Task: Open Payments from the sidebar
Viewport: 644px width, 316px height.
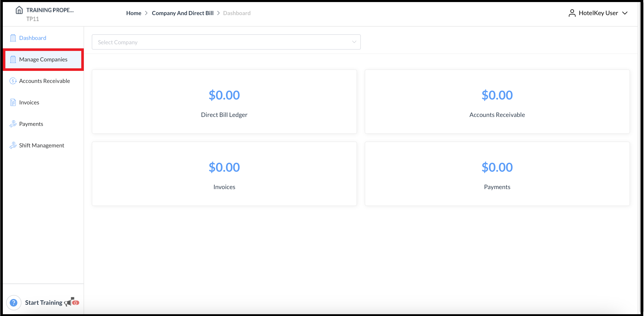Action: tap(31, 124)
